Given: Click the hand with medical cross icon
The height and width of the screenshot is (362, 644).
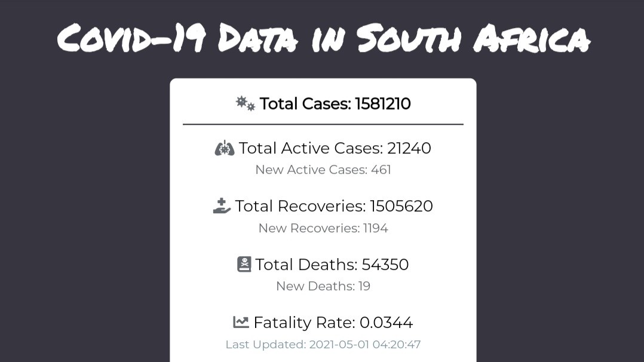Looking at the screenshot, I should [x=222, y=206].
